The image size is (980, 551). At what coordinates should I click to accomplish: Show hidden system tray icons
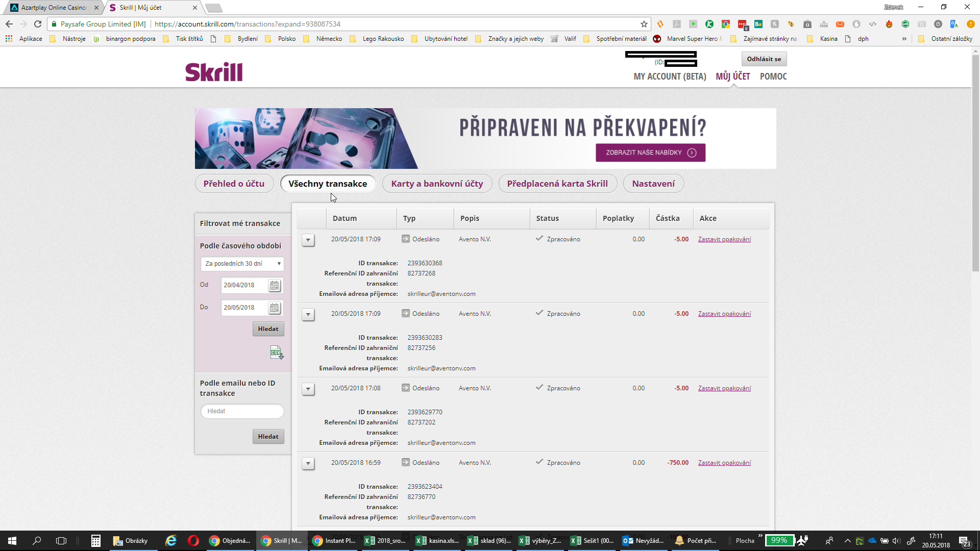pos(848,541)
